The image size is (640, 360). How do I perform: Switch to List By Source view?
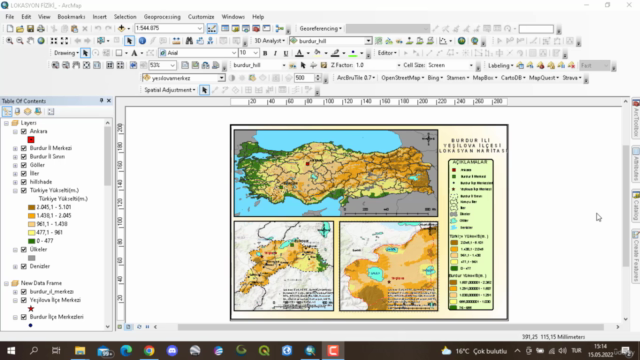point(17,111)
